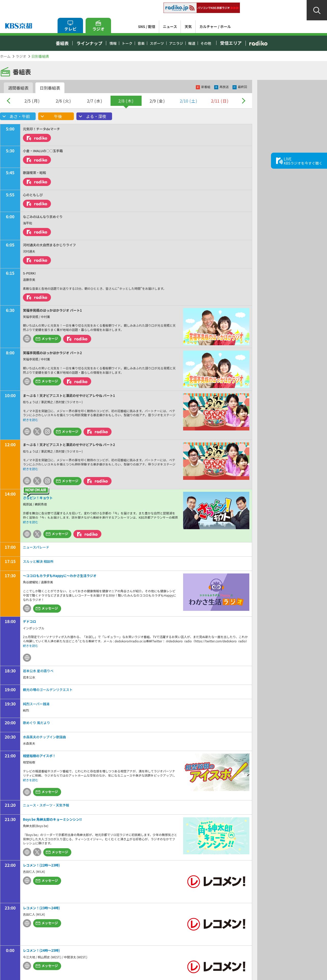Go to next week arrow

[244, 101]
